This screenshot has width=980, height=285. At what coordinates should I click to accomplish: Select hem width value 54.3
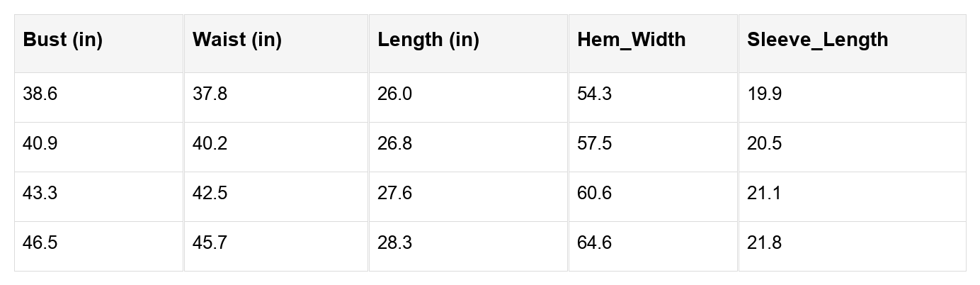(595, 94)
